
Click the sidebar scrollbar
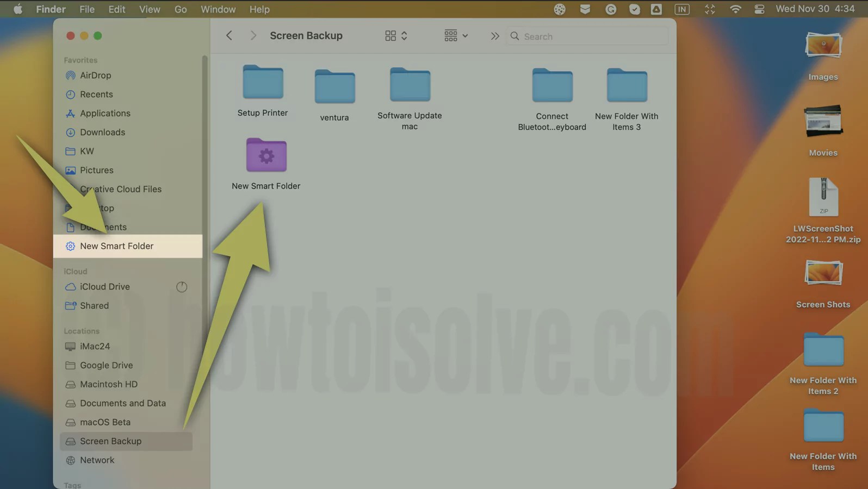pyautogui.click(x=205, y=190)
